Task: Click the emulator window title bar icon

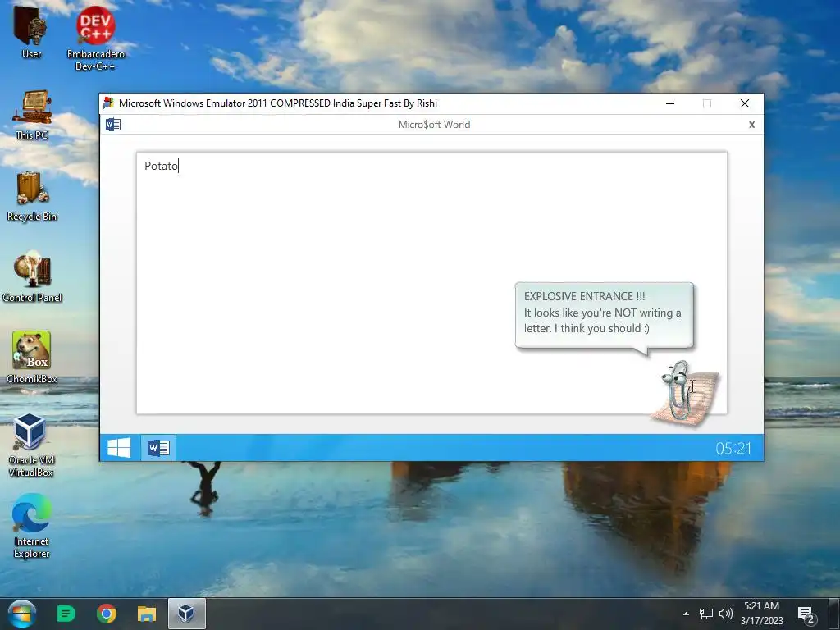Action: click(109, 103)
